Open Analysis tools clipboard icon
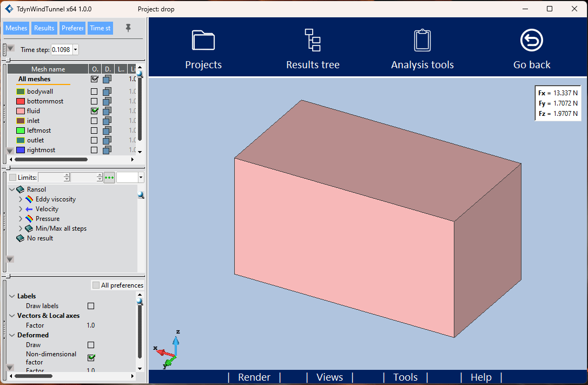The width and height of the screenshot is (588, 385). tap(422, 40)
